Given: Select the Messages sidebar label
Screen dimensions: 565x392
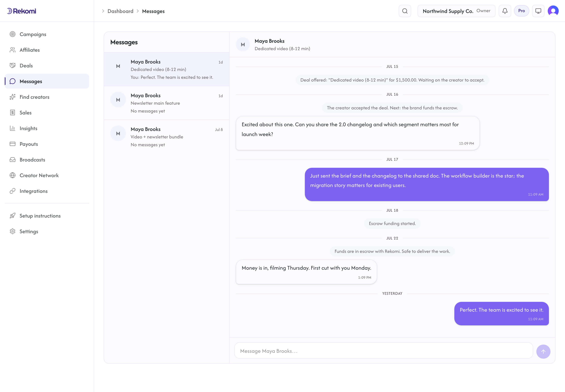Looking at the screenshot, I should [31, 81].
